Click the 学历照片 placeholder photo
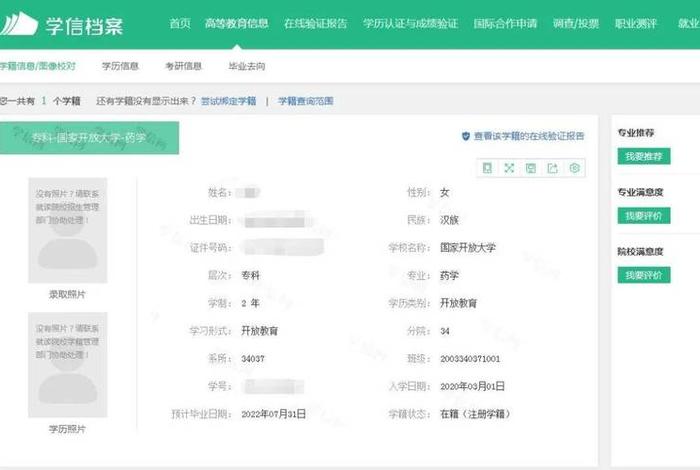The width and height of the screenshot is (700, 470). click(68, 365)
